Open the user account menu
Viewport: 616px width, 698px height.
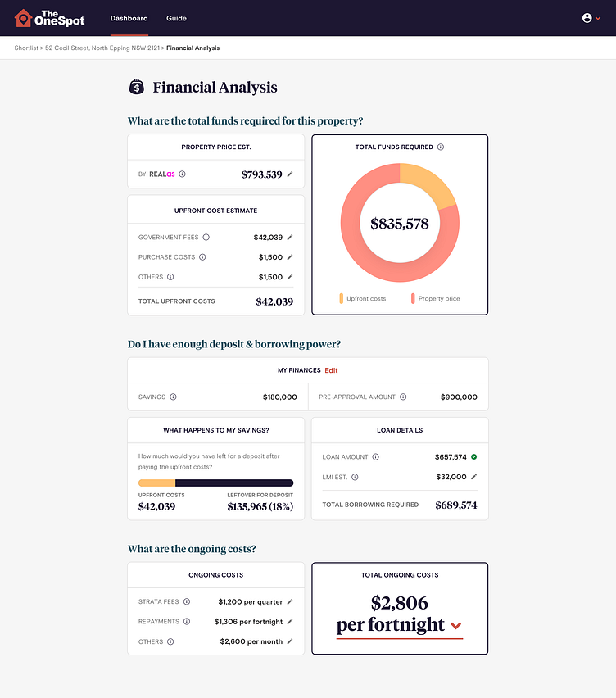591,18
